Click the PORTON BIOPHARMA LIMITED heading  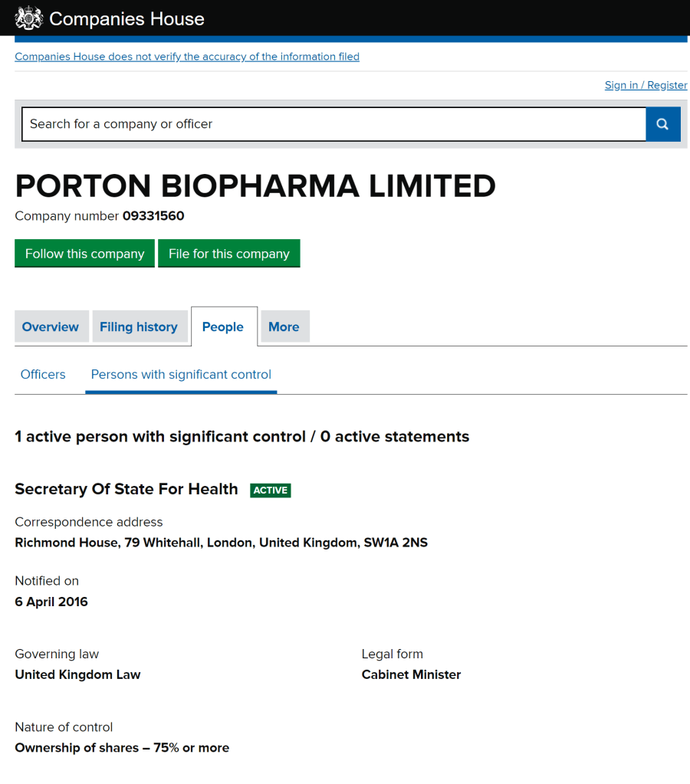coord(255,186)
